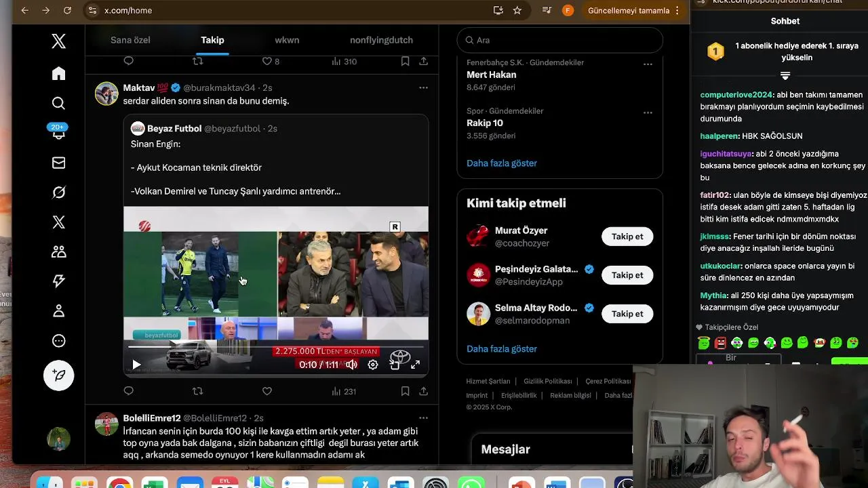This screenshot has height=488, width=868.
Task: Mute the video volume speaker
Action: [351, 365]
